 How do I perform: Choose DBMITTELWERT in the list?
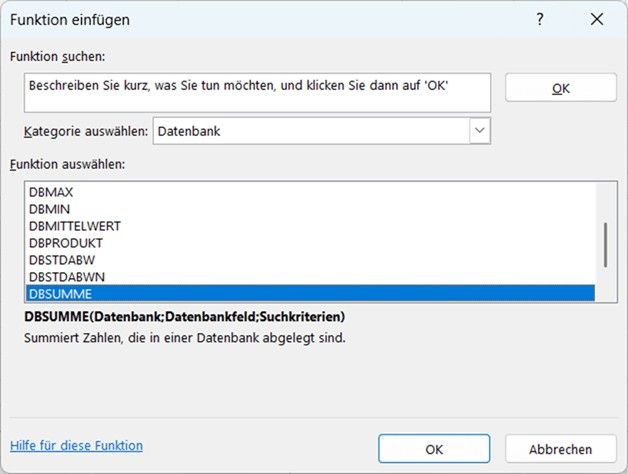(x=75, y=225)
